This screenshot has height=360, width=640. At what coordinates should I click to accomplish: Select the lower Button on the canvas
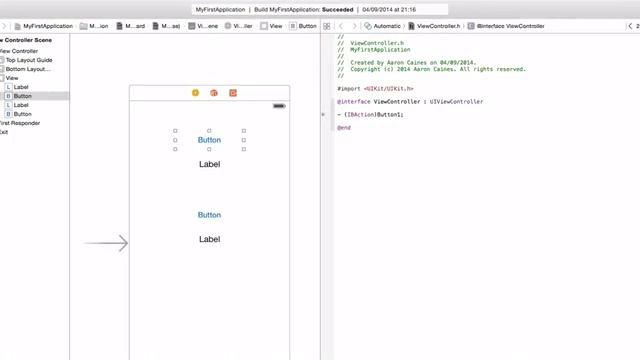(209, 215)
